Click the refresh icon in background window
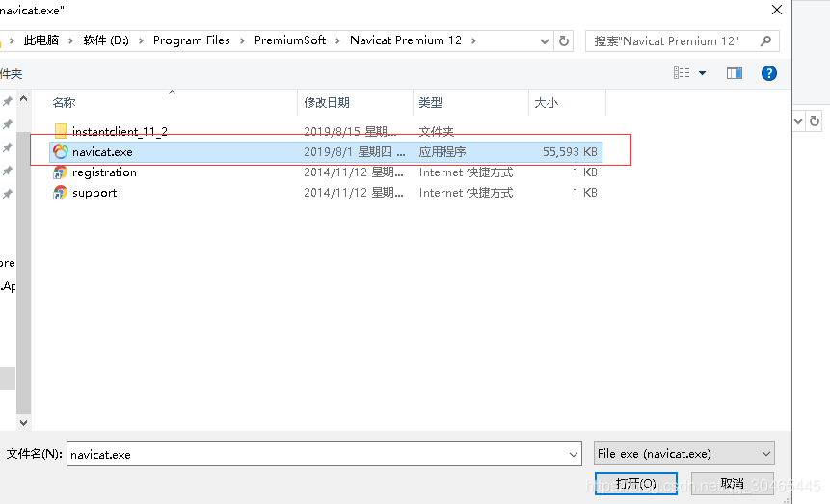Screen dimensions: 830x504 pyautogui.click(x=815, y=121)
